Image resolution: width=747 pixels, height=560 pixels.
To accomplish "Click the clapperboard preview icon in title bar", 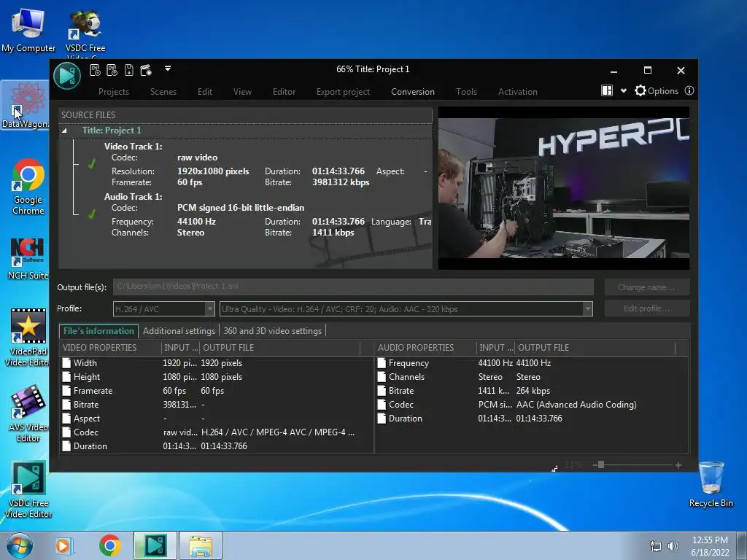I will coord(146,70).
